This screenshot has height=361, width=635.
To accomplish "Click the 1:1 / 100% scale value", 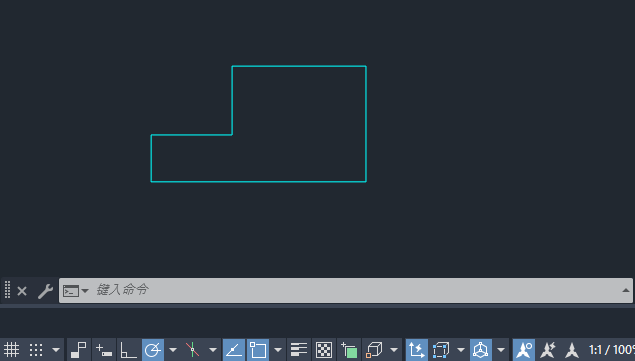I will point(612,350).
